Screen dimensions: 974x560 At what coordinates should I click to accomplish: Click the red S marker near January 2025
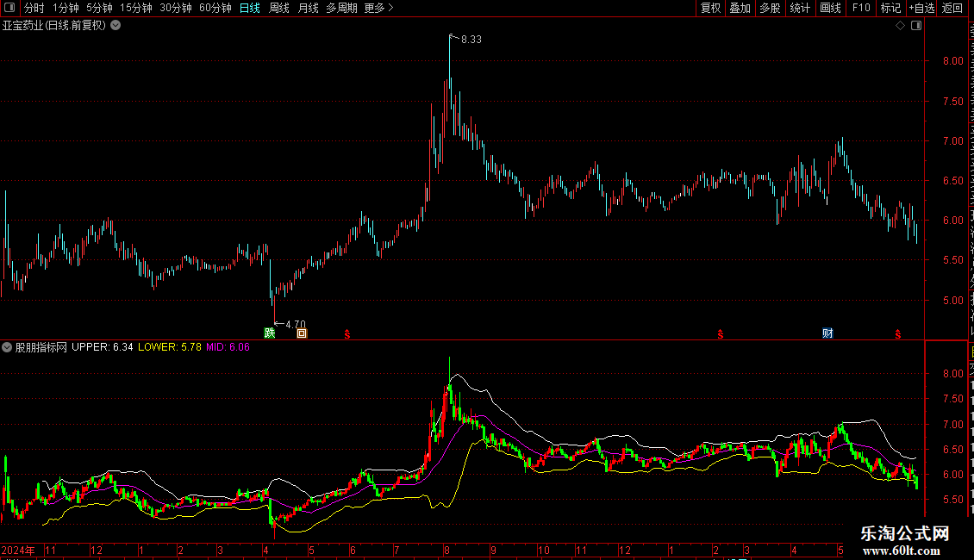click(x=721, y=334)
